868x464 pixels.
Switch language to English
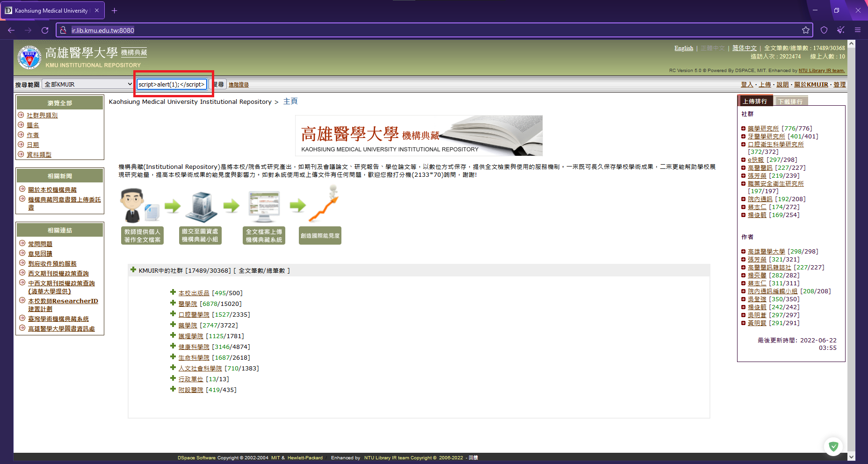click(684, 48)
